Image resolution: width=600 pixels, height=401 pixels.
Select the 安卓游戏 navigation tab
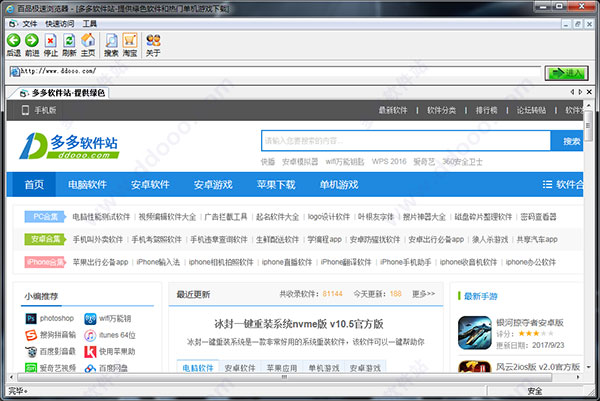coord(213,184)
